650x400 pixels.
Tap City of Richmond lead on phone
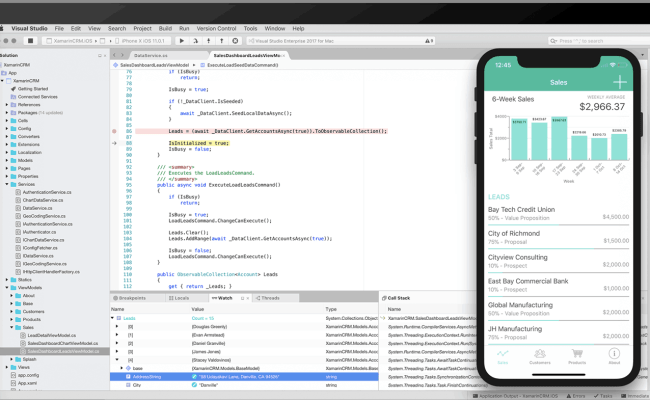coord(558,238)
